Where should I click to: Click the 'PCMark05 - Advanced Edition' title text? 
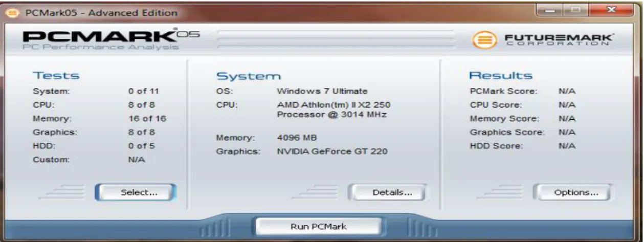(101, 13)
